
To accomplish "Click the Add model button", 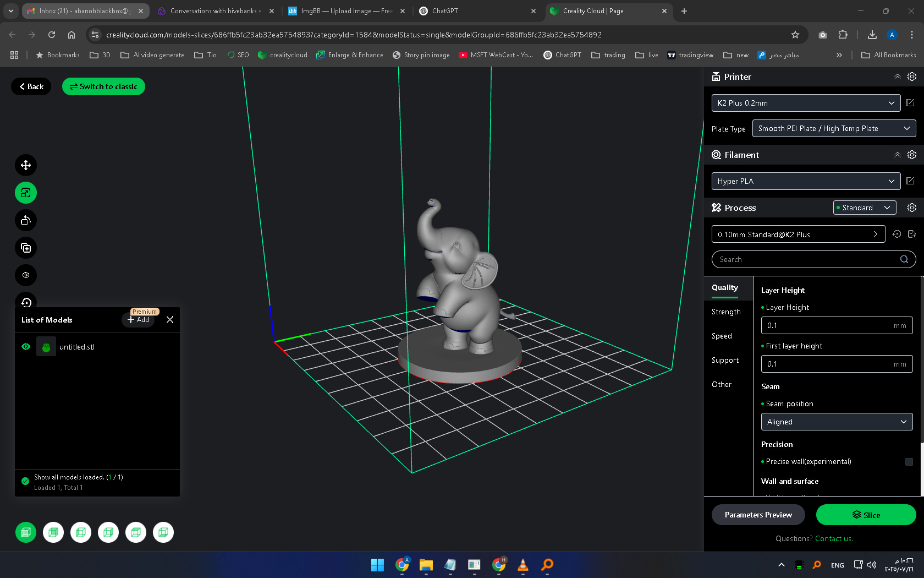I will pos(138,320).
